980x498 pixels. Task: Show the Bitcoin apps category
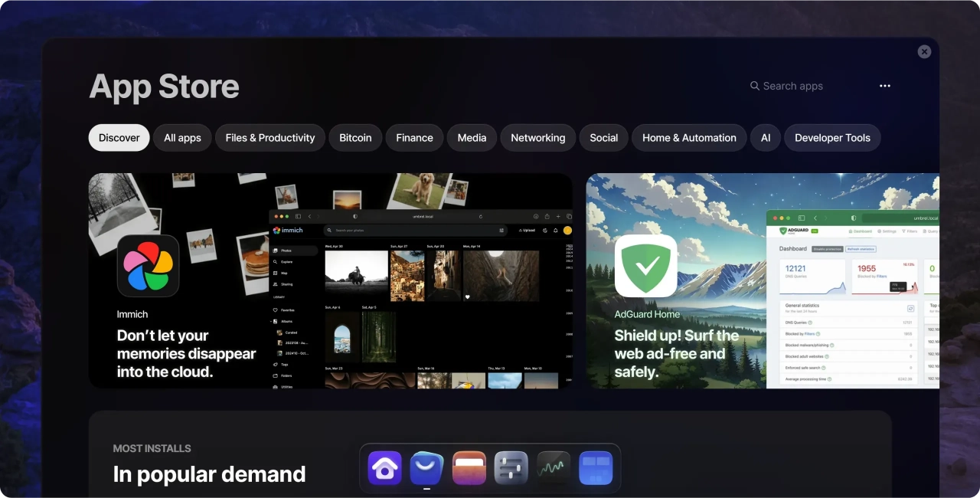pos(355,138)
